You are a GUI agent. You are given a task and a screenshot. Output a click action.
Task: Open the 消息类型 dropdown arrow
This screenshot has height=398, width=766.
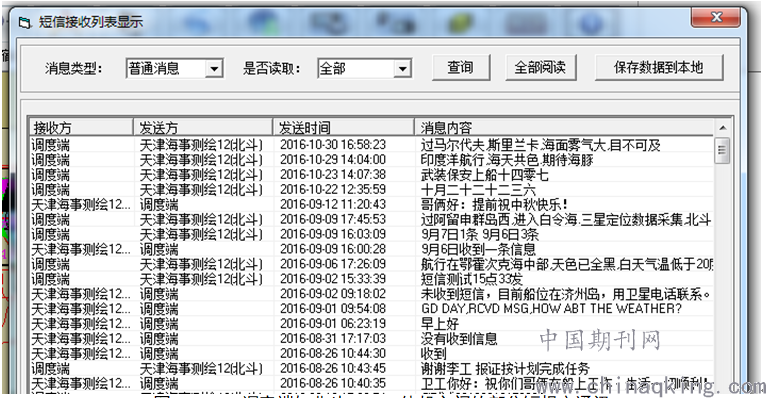coord(214,69)
